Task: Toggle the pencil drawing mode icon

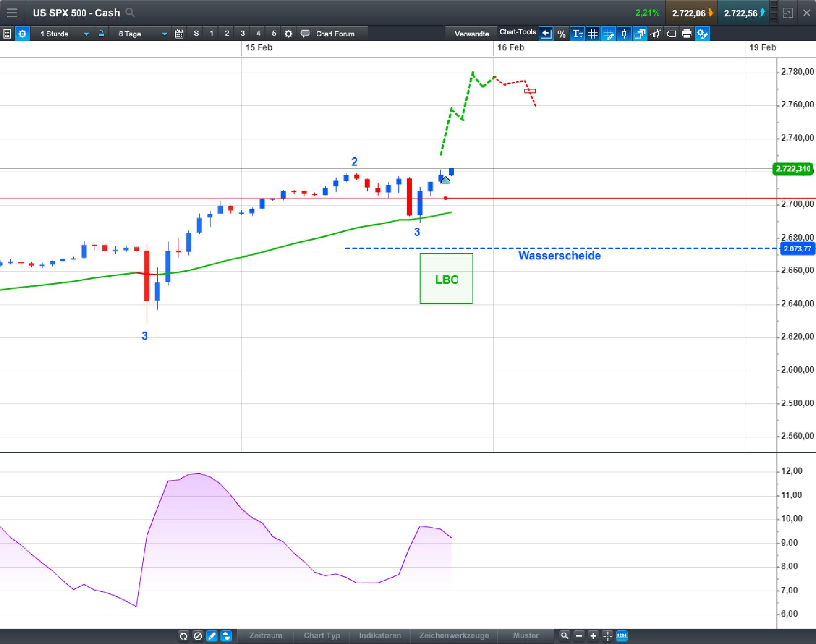Action: click(x=212, y=637)
